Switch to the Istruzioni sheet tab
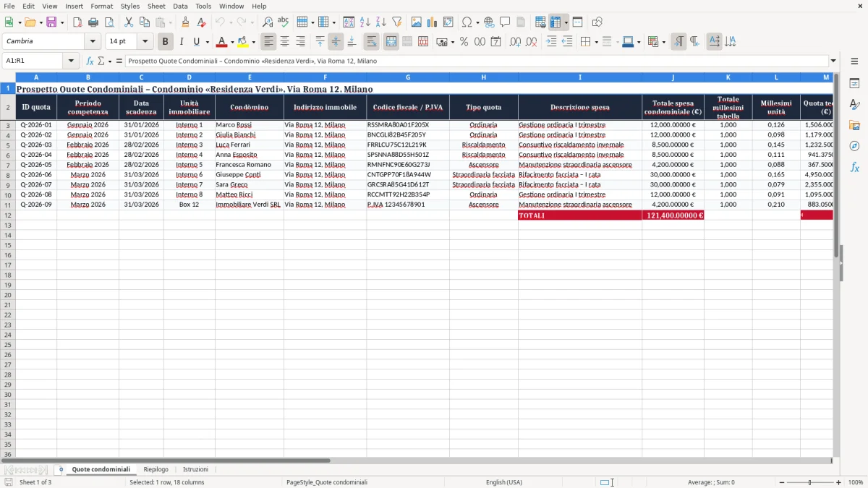 (195, 469)
